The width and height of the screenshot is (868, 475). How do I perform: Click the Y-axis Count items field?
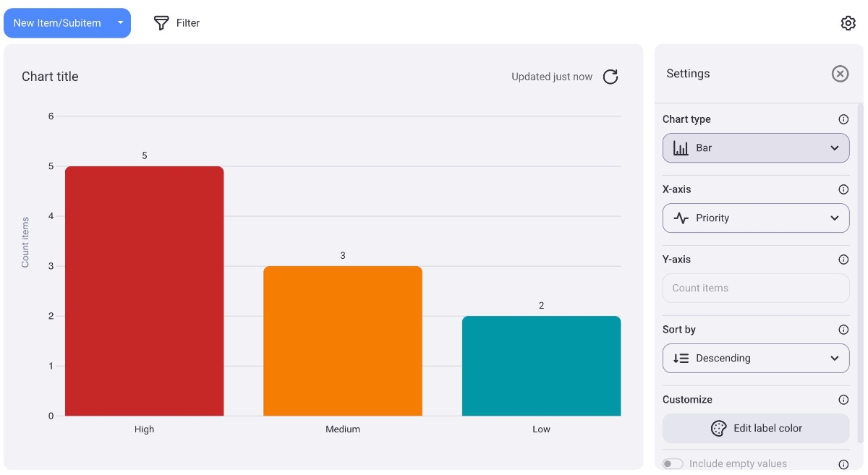click(x=755, y=288)
